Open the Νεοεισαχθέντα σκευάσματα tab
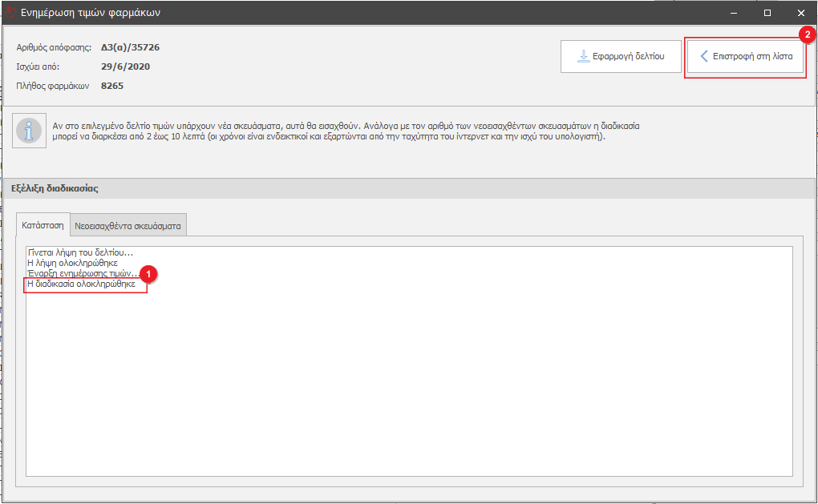The width and height of the screenshot is (818, 504). pos(128,226)
